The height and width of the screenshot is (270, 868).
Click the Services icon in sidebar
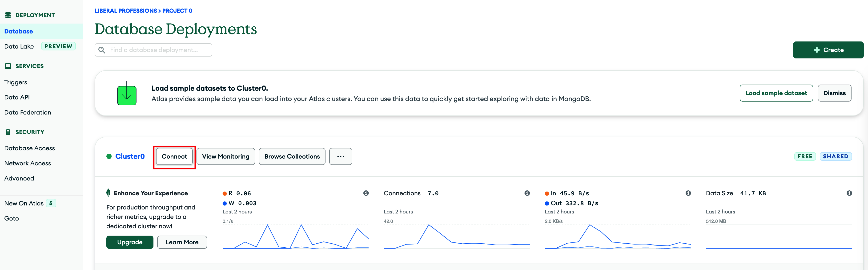click(8, 66)
